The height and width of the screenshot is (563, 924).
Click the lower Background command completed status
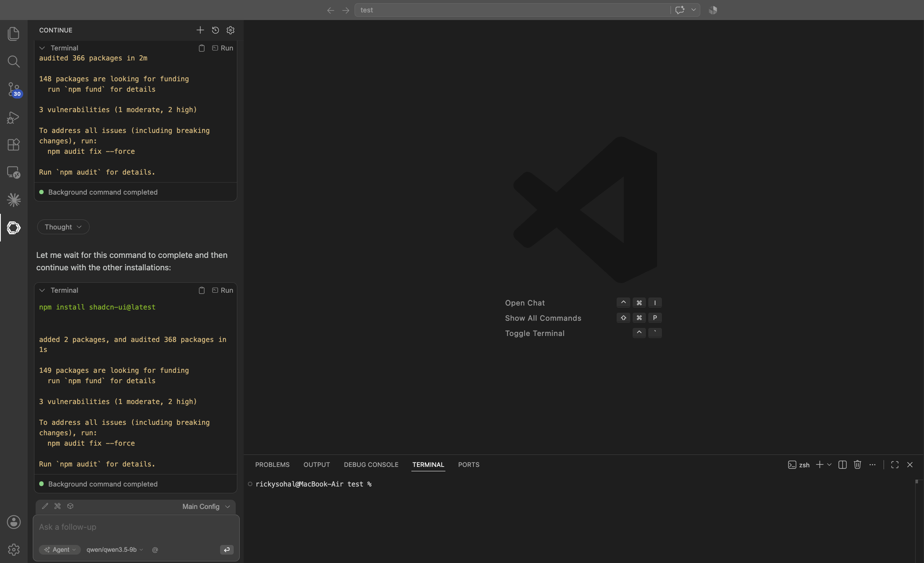103,484
